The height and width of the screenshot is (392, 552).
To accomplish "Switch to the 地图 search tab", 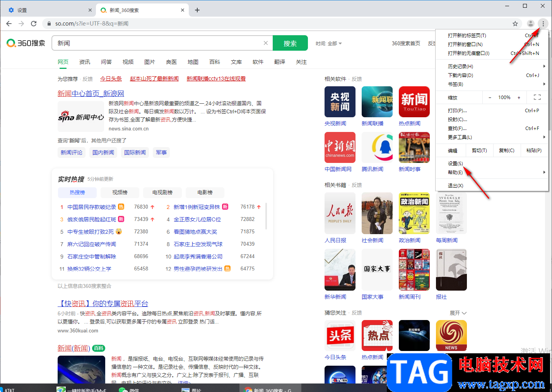I will pos(193,62).
